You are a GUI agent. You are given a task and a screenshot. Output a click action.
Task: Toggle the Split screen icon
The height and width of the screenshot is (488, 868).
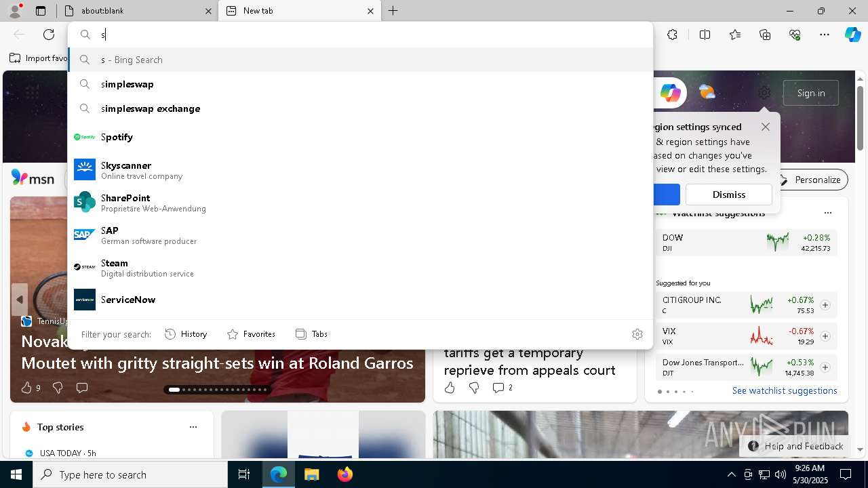(x=705, y=35)
